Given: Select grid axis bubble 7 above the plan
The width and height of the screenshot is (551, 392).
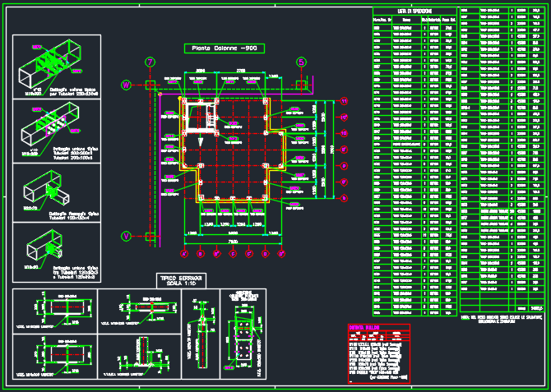Looking at the screenshot, I should tap(150, 62).
